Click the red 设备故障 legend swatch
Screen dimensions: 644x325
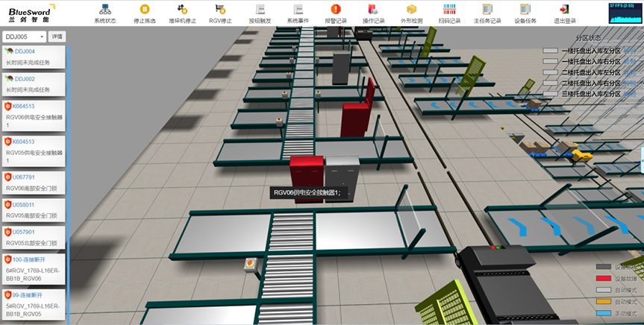point(604,278)
